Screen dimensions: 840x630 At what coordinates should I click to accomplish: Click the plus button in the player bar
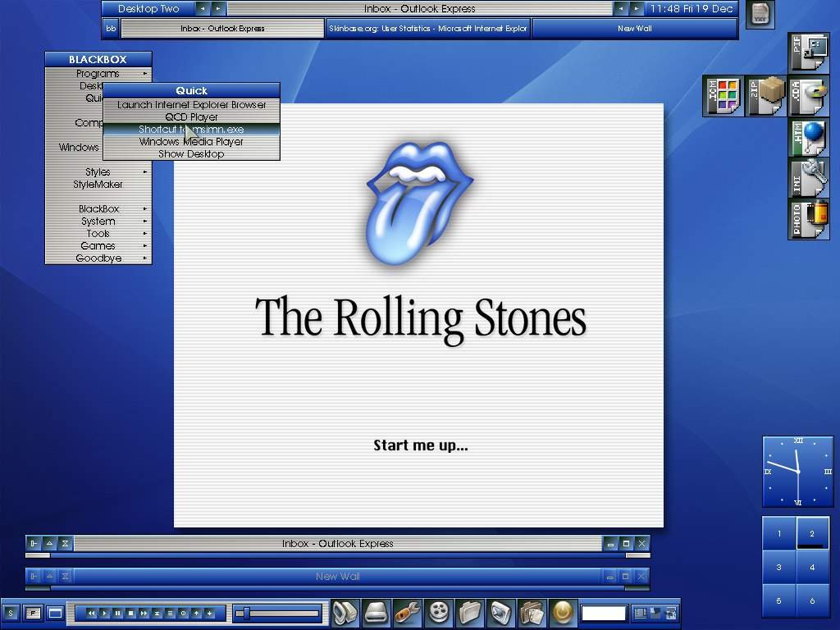click(209, 613)
